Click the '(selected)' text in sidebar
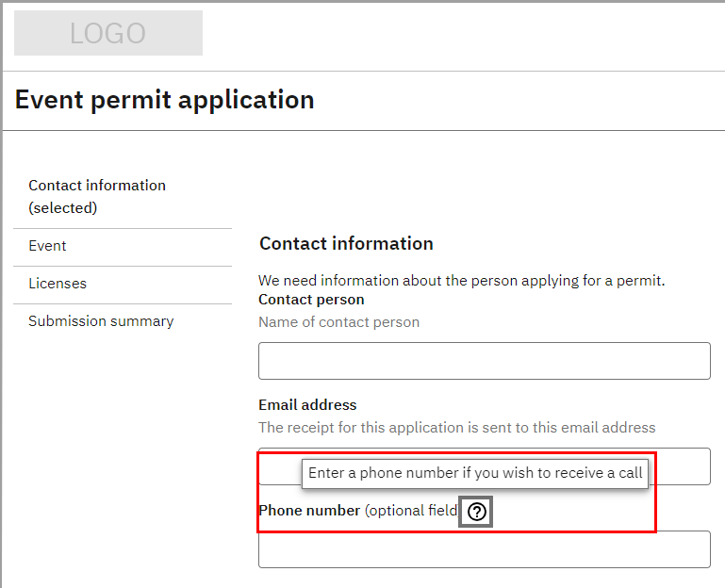The height and width of the screenshot is (588, 725). click(63, 208)
